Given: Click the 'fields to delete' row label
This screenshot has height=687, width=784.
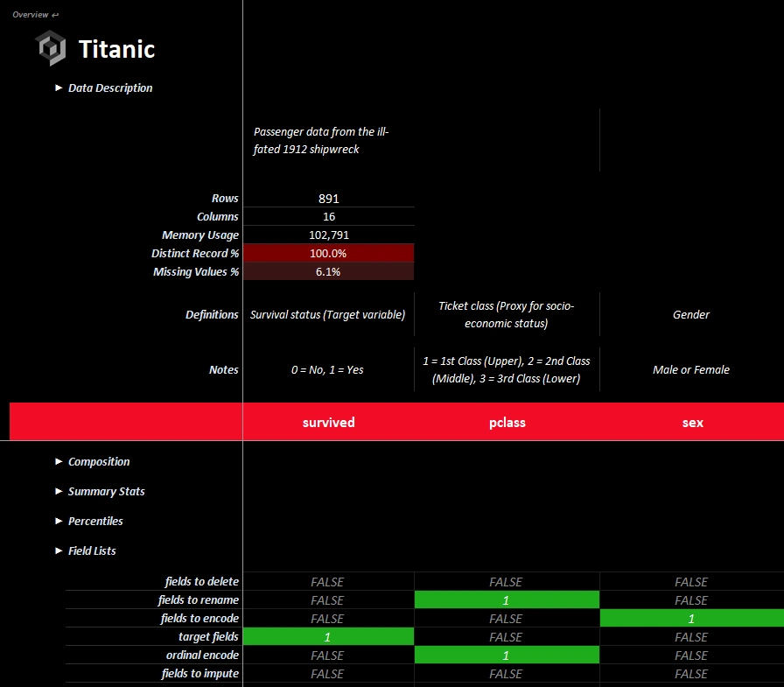Looking at the screenshot, I should click(x=202, y=581).
